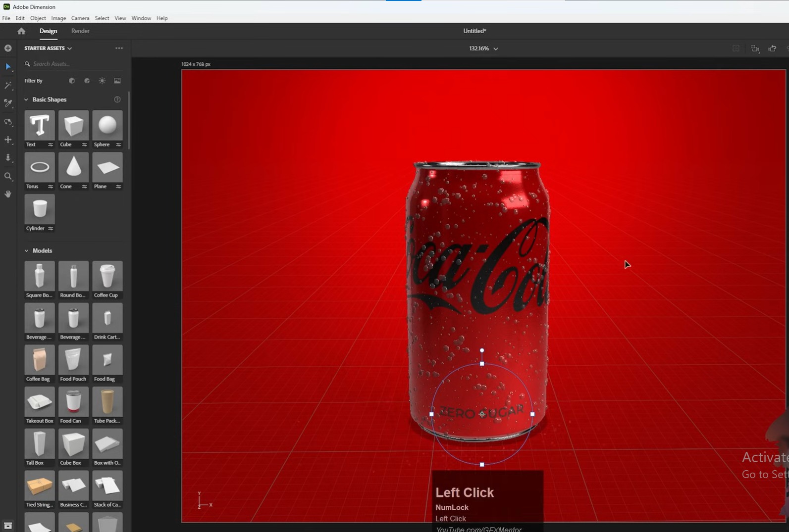Select the Zoom magnifier tool
The height and width of the screenshot is (532, 789).
8,176
